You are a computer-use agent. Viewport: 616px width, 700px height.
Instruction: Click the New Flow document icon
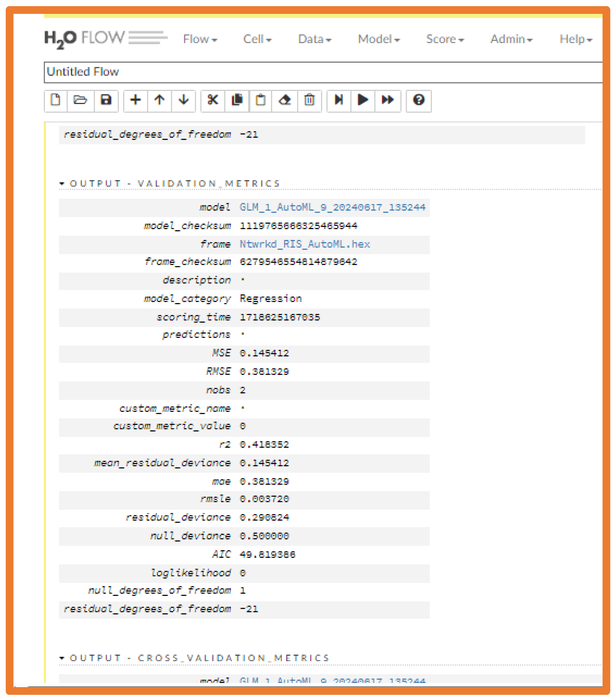tap(55, 100)
